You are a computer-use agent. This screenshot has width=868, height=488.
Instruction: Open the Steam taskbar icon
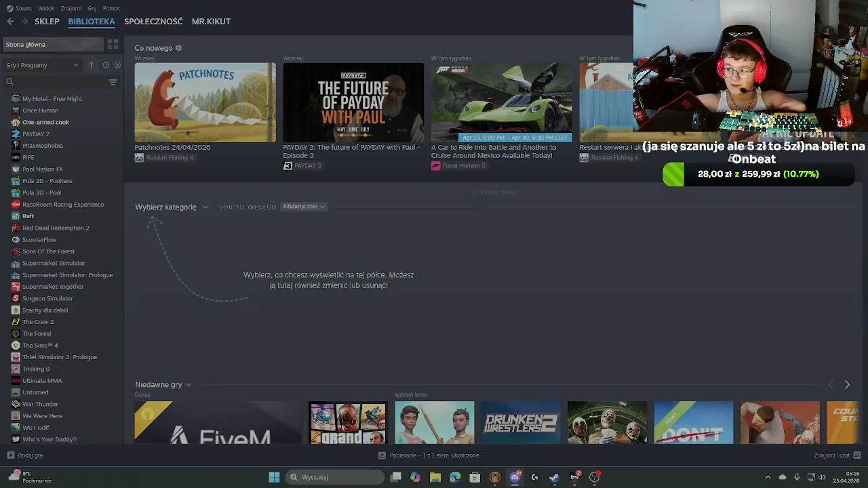(554, 477)
